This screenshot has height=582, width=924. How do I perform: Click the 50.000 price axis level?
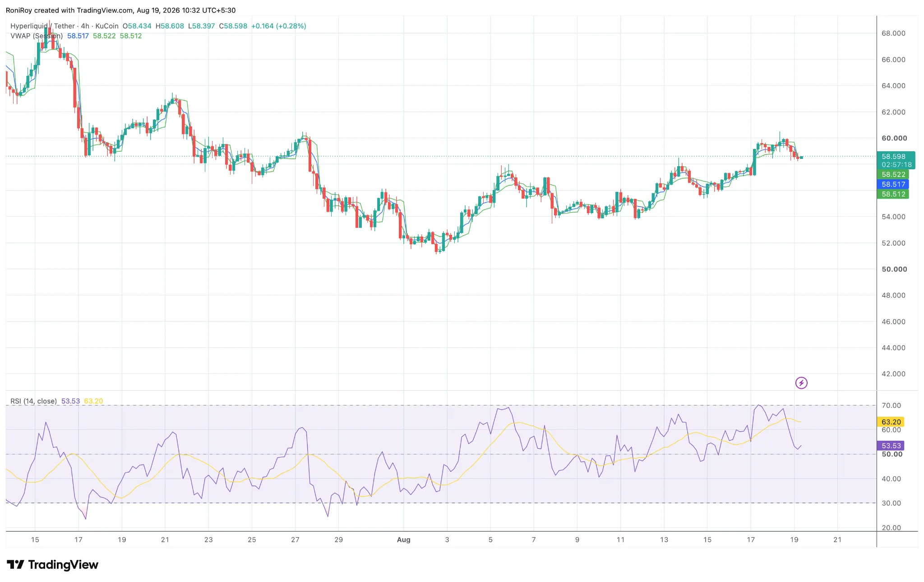(894, 269)
